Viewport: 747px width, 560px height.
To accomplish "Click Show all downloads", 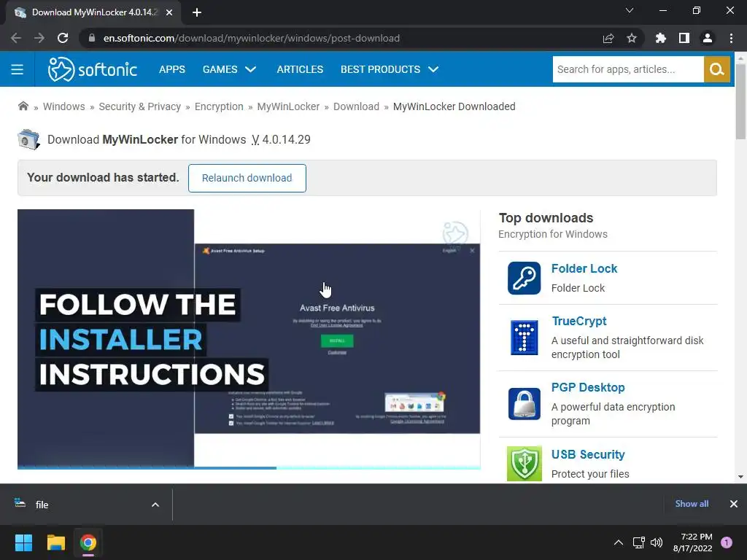I will (x=692, y=504).
